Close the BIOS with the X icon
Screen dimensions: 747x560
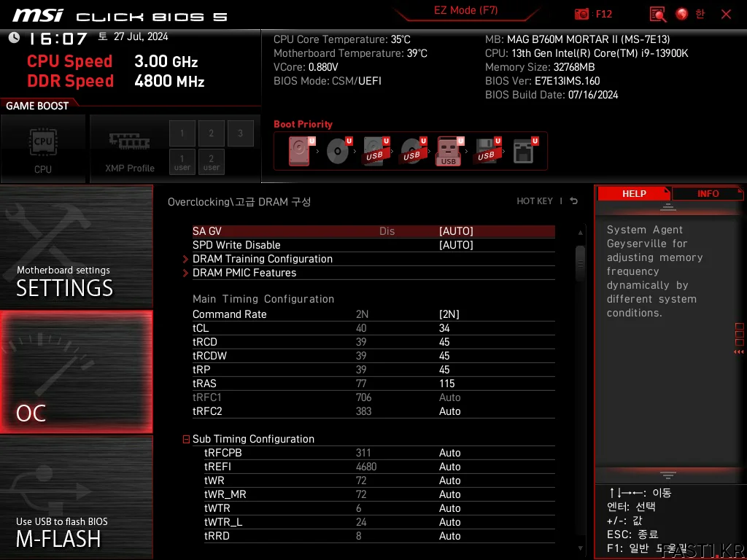(x=726, y=15)
